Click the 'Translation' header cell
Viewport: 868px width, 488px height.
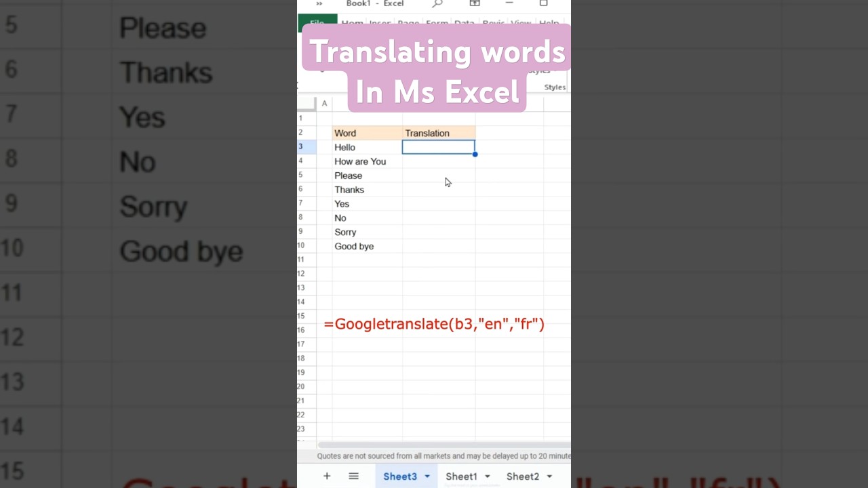(439, 133)
